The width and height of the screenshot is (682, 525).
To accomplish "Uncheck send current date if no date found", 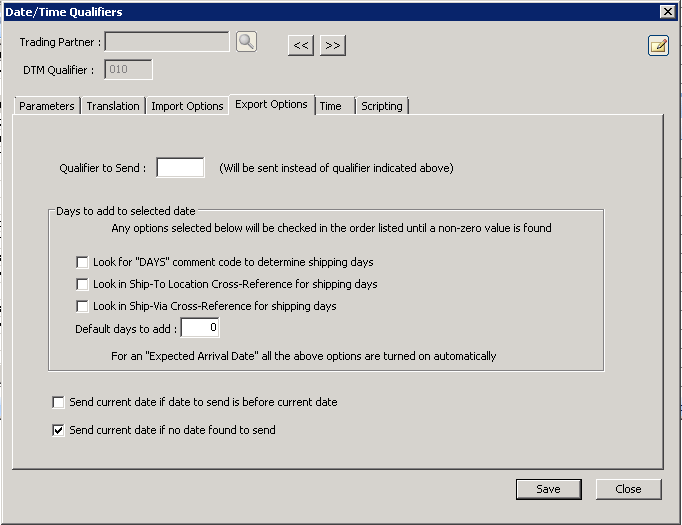I will (59, 430).
